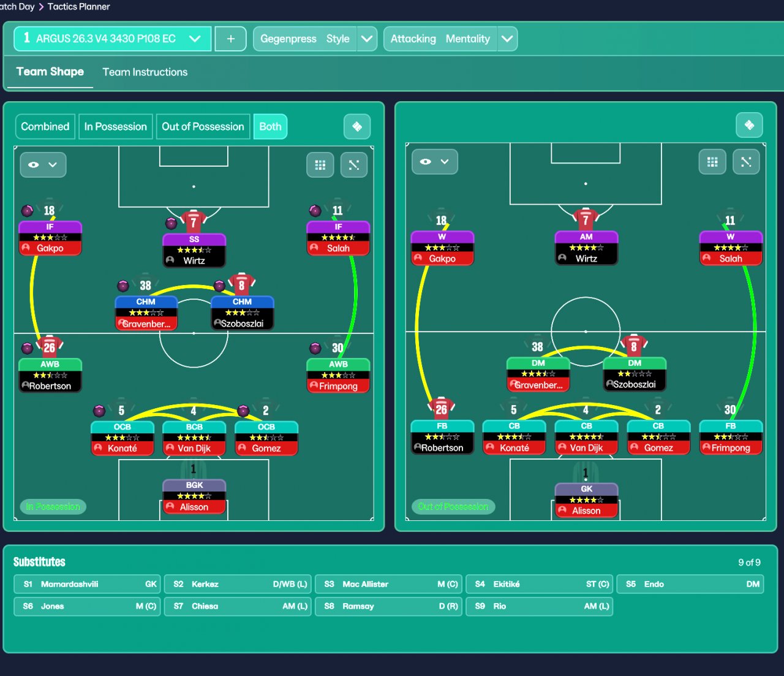Viewport: 784px width, 676px height.
Task: Open the ARGUS 26.3 V4 tactic dropdown
Action: [113, 39]
